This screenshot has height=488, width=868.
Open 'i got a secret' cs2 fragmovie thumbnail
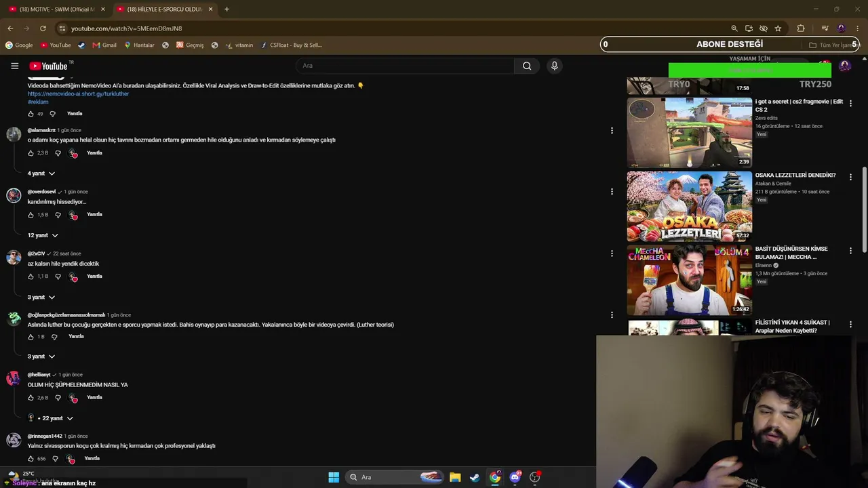coord(690,133)
